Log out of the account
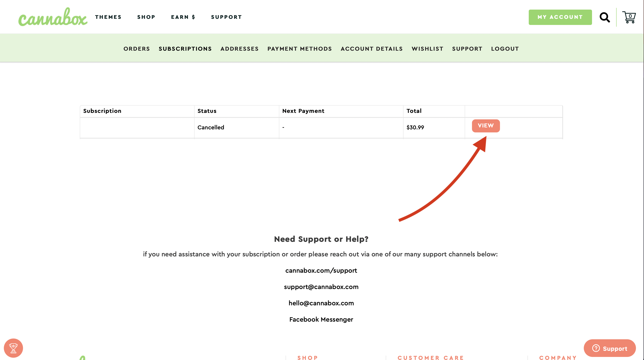 tap(505, 49)
